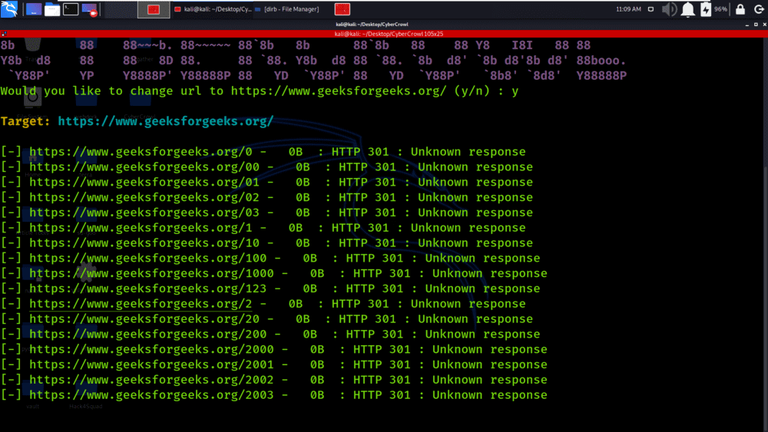Click the show desktop panel launcher
This screenshot has height=432, width=768.
coord(33,9)
